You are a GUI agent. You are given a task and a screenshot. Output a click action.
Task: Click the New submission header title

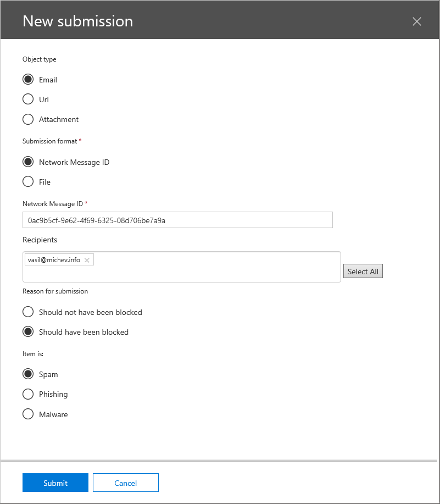coord(77,21)
